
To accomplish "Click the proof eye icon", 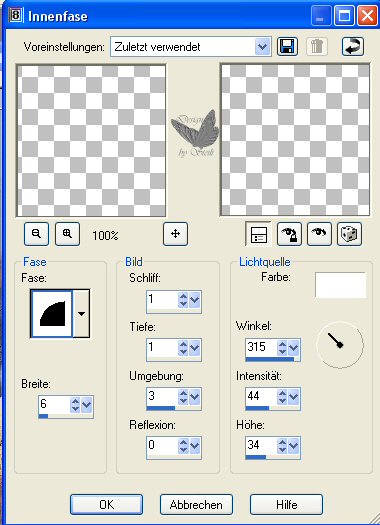I will tap(319, 234).
